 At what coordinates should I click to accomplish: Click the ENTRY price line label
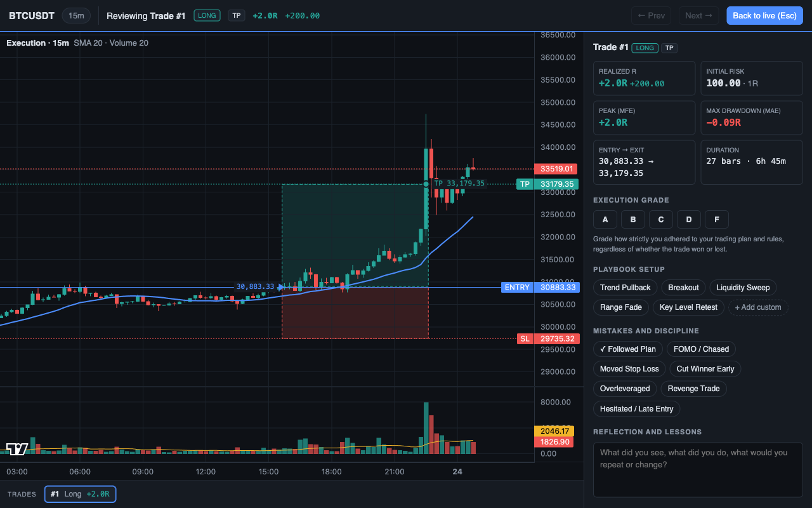coord(517,287)
